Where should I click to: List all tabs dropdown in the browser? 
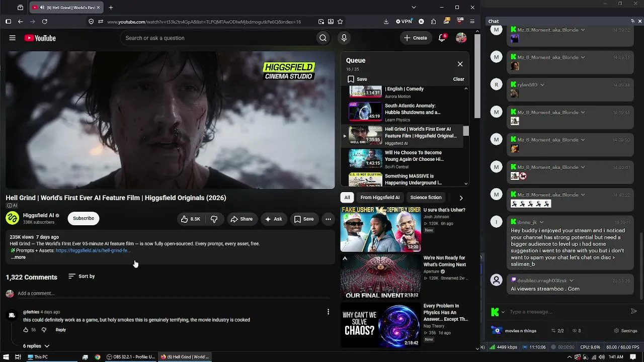pos(414,8)
